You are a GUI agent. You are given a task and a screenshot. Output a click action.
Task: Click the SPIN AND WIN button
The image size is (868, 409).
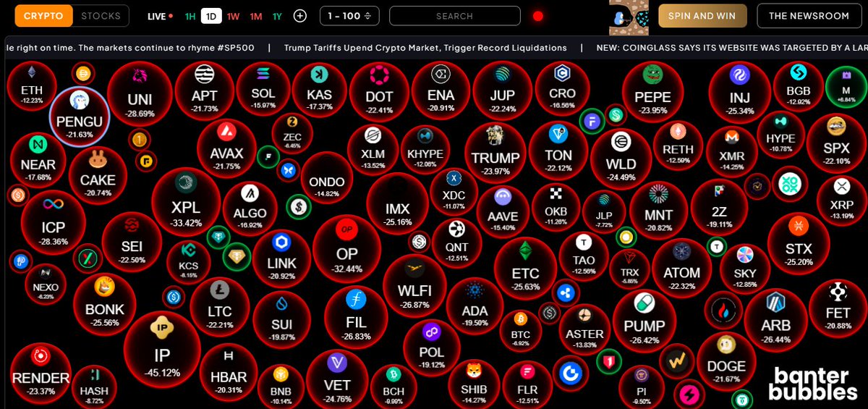point(702,16)
